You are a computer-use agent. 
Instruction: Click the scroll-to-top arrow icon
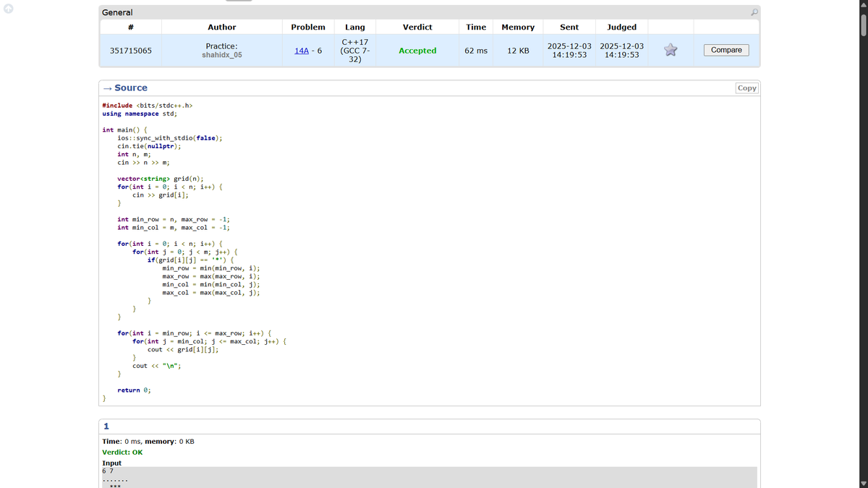(7, 7)
